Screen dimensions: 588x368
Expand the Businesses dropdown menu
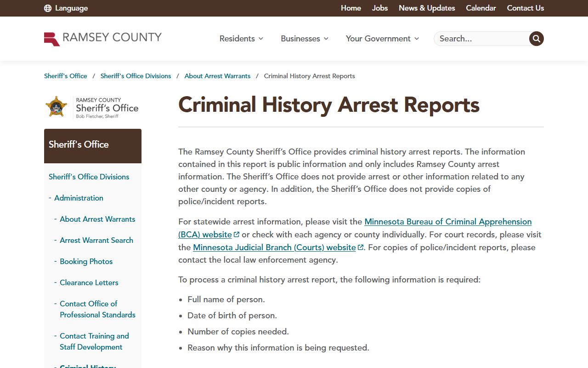(x=305, y=39)
